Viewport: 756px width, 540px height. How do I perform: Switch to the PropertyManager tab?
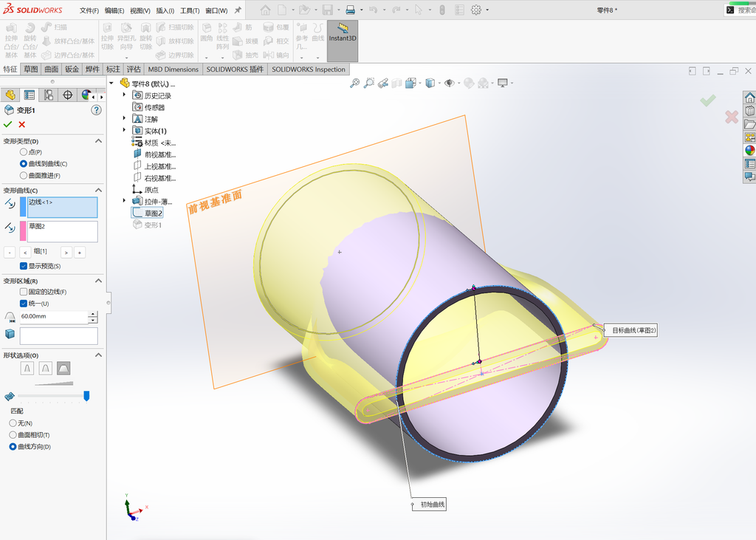click(30, 95)
